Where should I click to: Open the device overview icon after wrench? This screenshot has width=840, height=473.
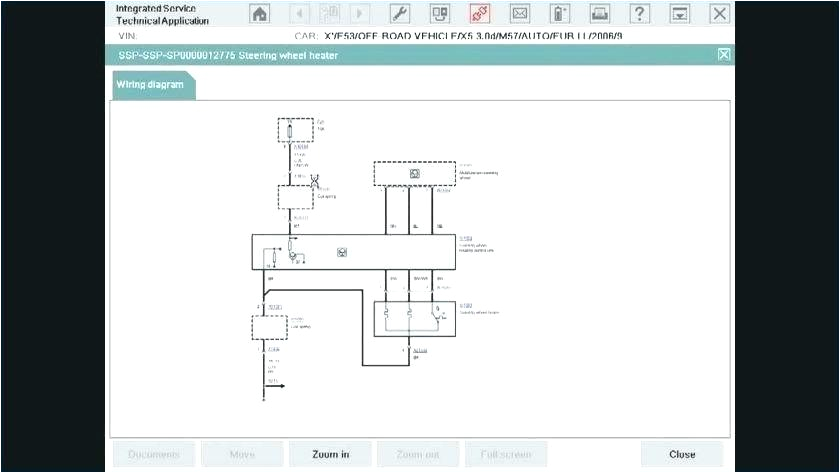(439, 13)
